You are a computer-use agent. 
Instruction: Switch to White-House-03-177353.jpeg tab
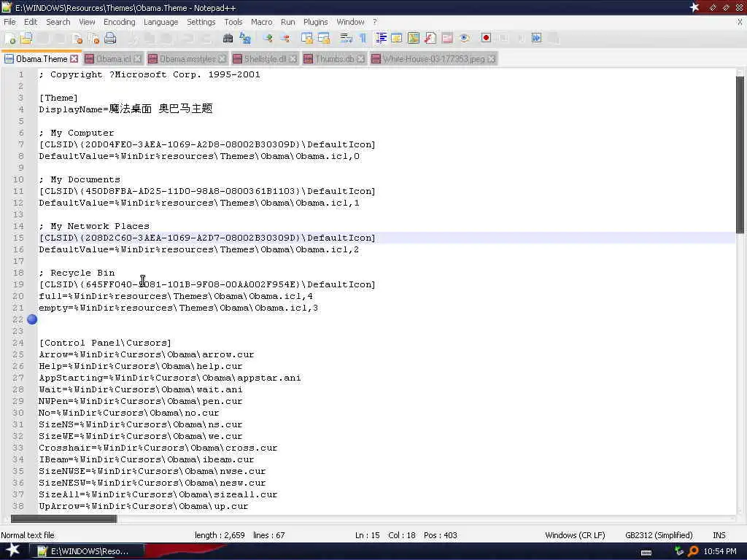tap(433, 58)
